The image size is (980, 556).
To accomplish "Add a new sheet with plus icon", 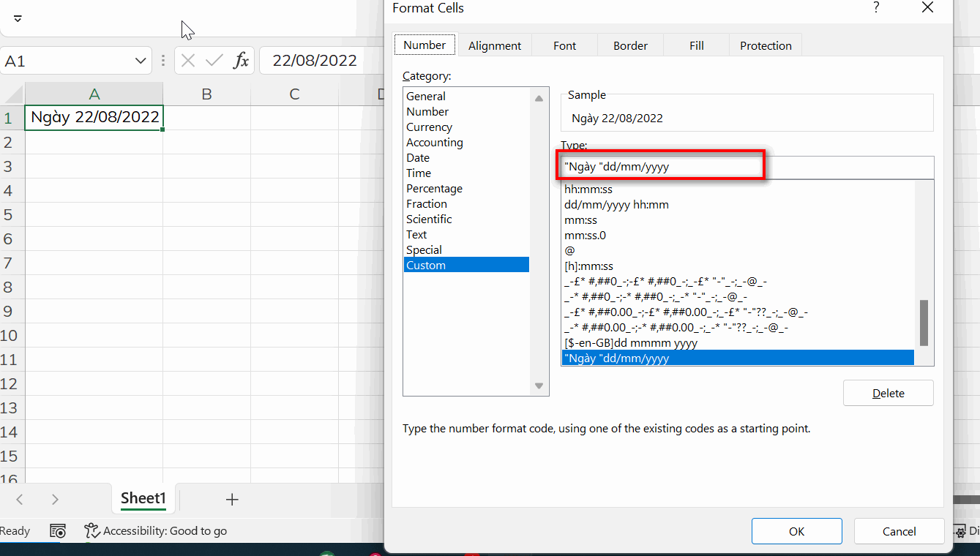I will tap(232, 500).
